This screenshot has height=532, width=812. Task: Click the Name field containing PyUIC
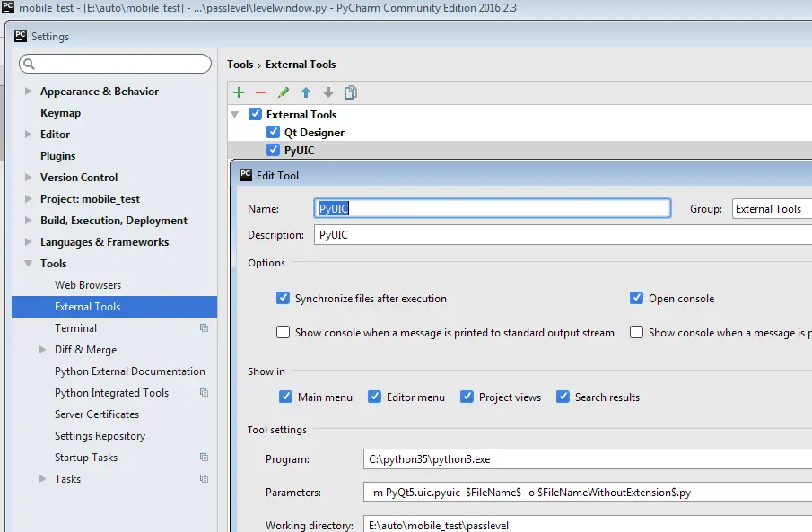(492, 208)
